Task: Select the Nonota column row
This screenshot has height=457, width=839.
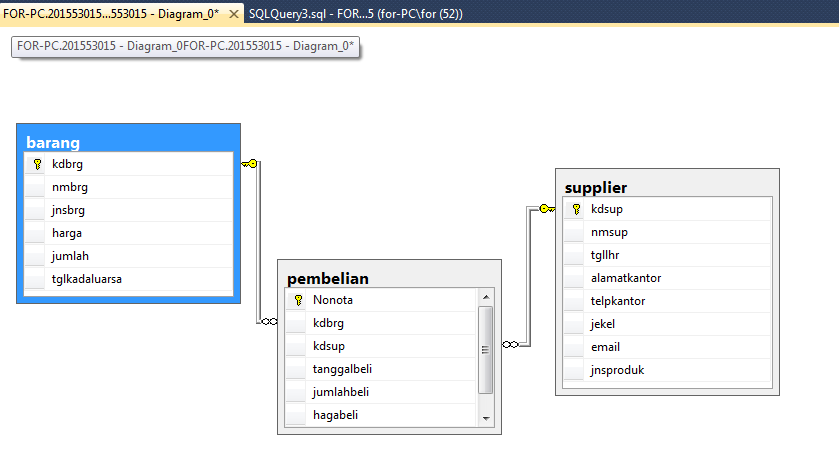Action: pyautogui.click(x=381, y=300)
